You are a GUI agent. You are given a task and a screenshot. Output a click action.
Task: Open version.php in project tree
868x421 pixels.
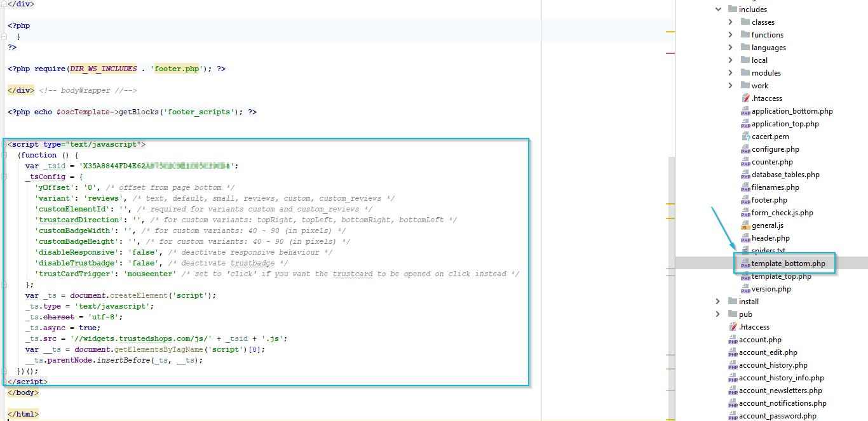pos(771,289)
